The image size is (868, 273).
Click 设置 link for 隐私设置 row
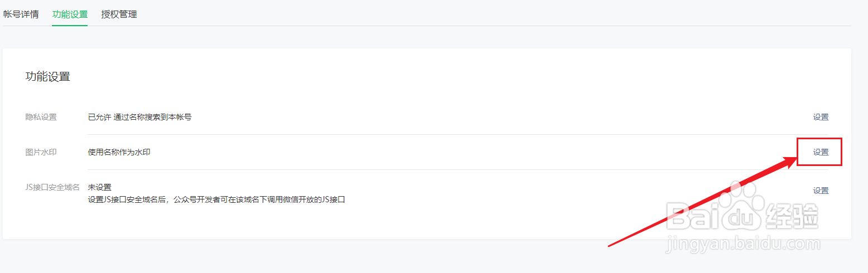coord(821,117)
